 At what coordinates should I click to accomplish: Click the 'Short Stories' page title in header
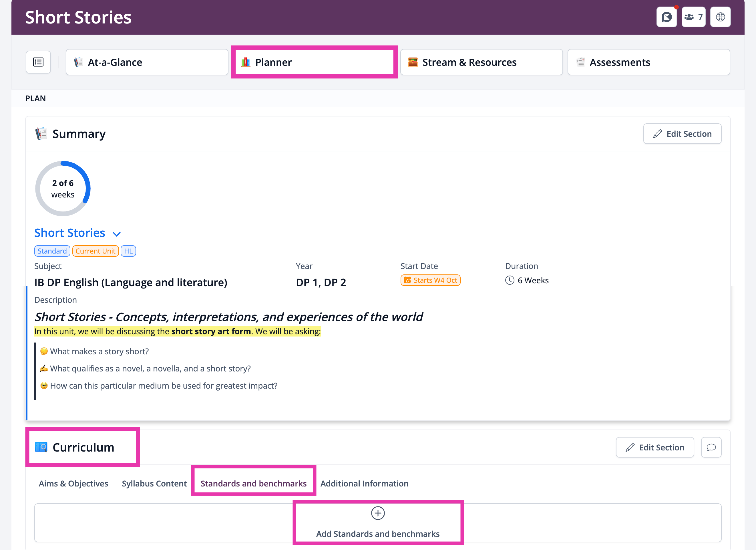coord(78,17)
